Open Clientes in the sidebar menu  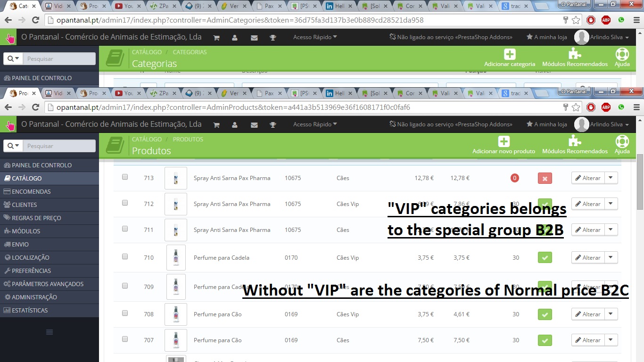pos(50,205)
